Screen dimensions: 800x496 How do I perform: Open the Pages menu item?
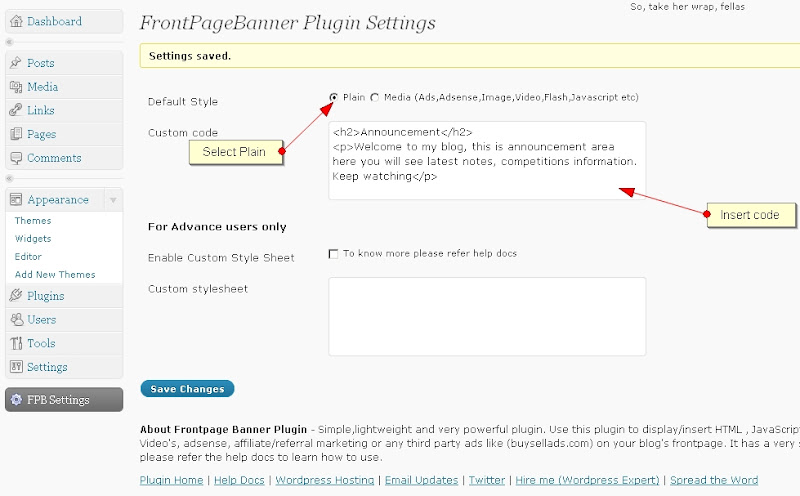click(x=42, y=134)
